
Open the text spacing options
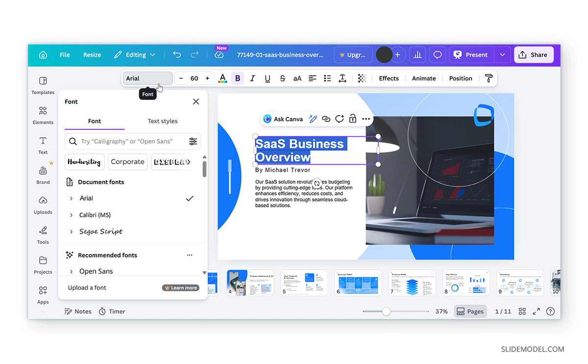point(343,78)
